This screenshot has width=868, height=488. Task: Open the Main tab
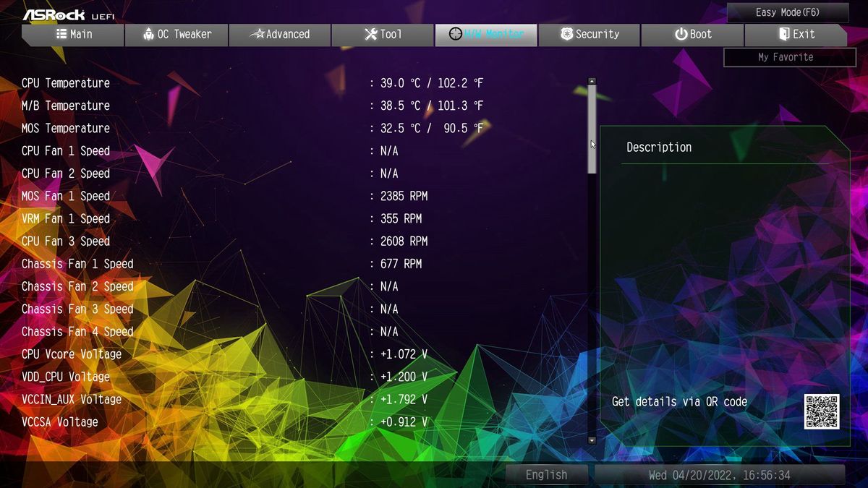[x=72, y=35]
